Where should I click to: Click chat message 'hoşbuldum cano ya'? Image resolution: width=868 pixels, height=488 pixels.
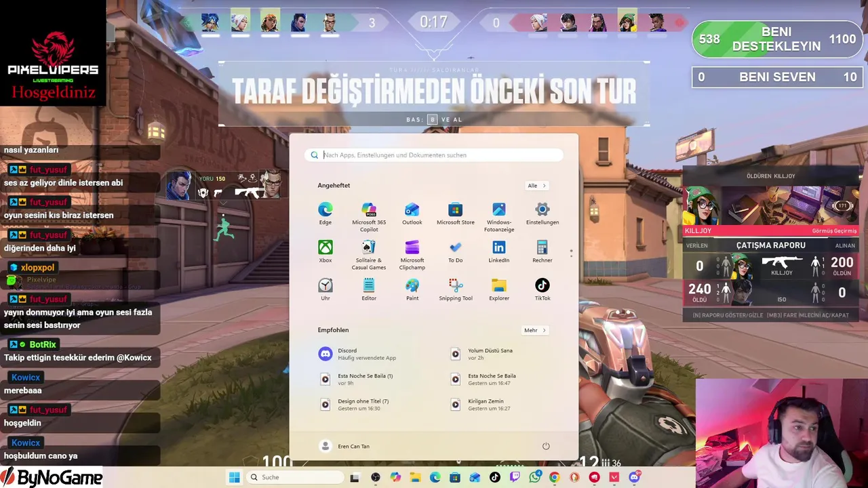[x=41, y=456]
